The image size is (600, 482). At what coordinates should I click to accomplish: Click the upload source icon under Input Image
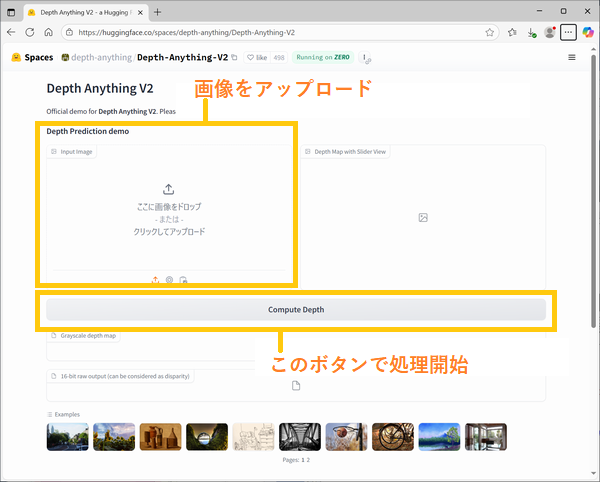click(x=155, y=280)
